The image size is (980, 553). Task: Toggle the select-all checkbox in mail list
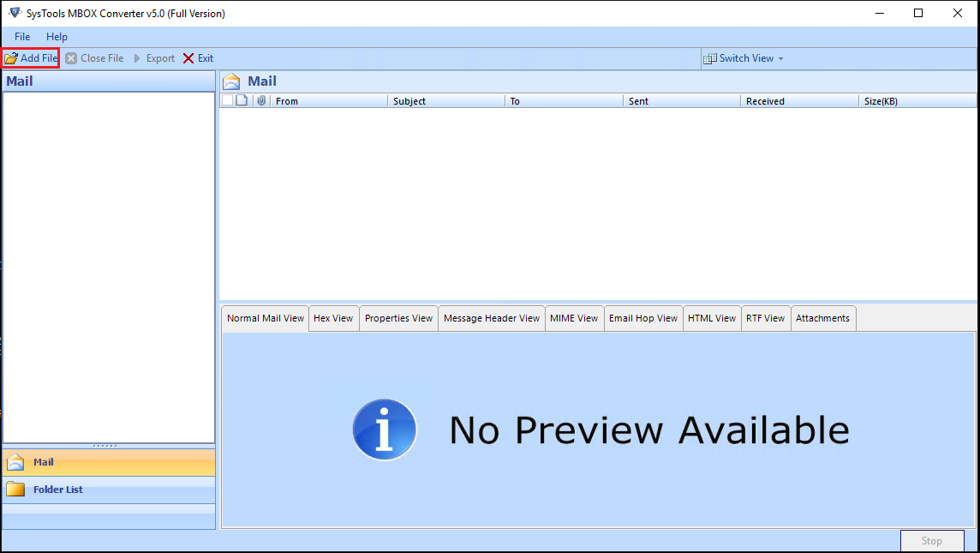pyautogui.click(x=227, y=100)
